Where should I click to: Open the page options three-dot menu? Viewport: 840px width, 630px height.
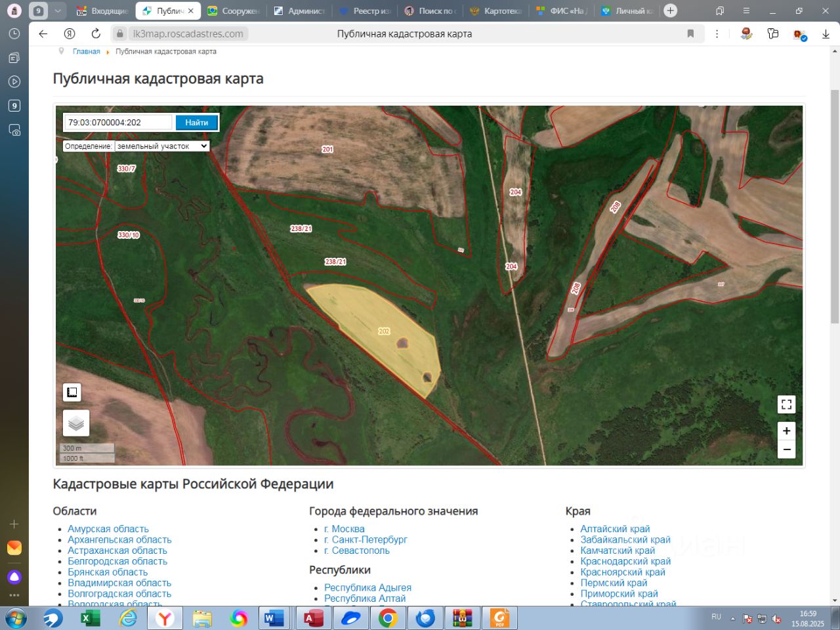coord(717,34)
